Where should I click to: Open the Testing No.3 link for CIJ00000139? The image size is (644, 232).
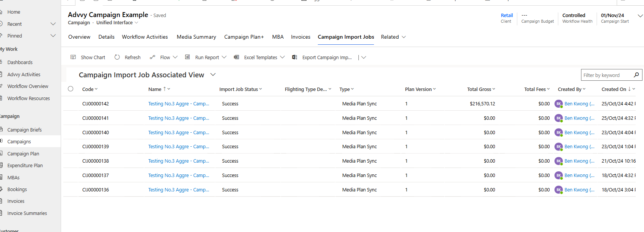pyautogui.click(x=178, y=147)
